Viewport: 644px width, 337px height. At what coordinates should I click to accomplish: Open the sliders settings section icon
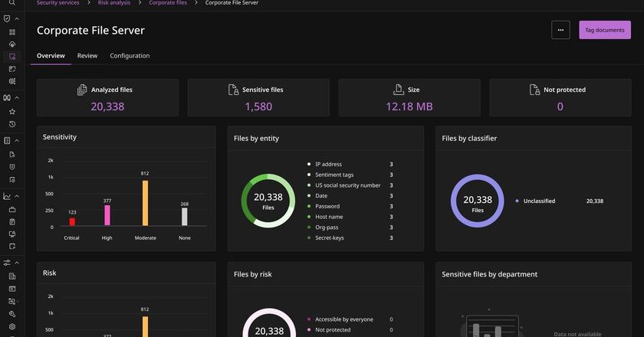[7, 263]
